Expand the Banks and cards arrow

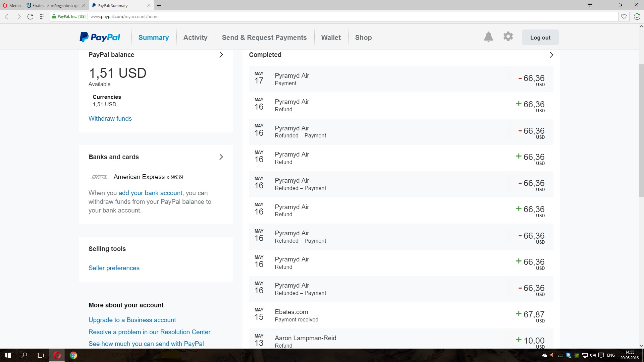point(221,157)
